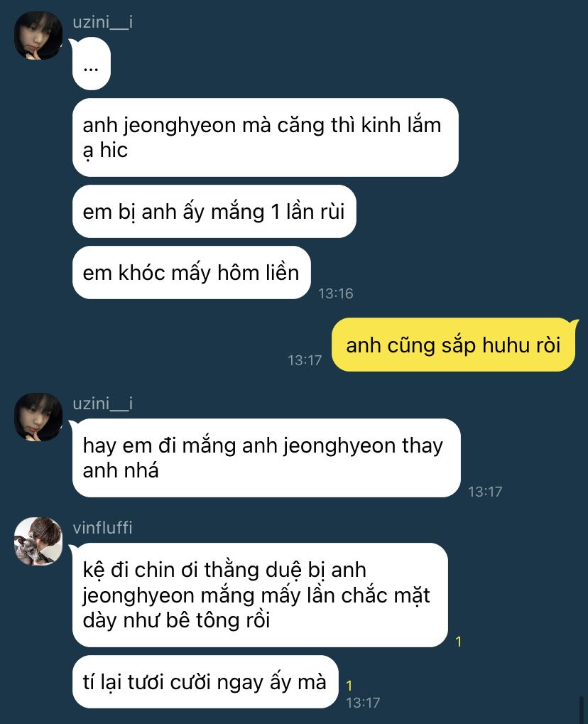Image resolution: width=588 pixels, height=724 pixels.
Task: Tap the yellow 'anh cũng sắp huhu ròi' bubble
Action: tap(454, 345)
